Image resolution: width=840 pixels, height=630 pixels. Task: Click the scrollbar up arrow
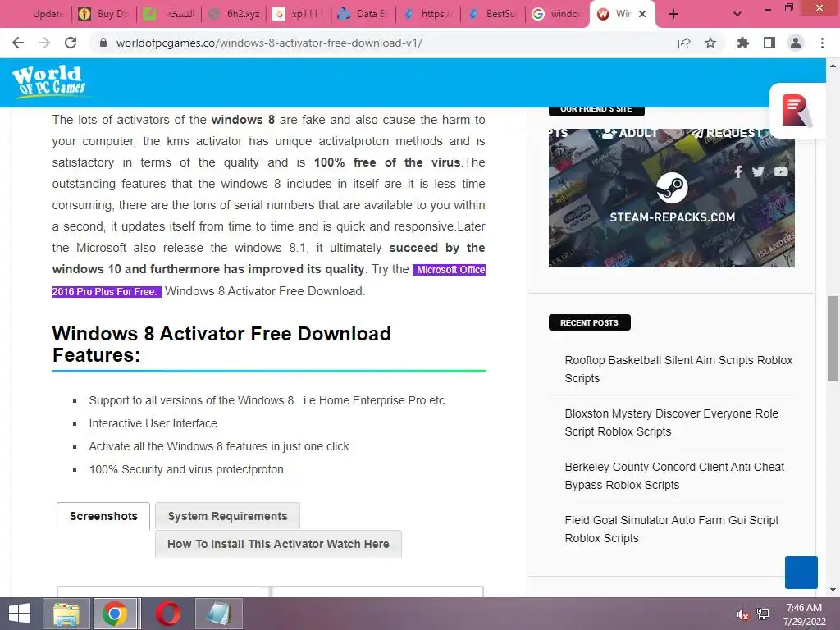click(x=833, y=66)
